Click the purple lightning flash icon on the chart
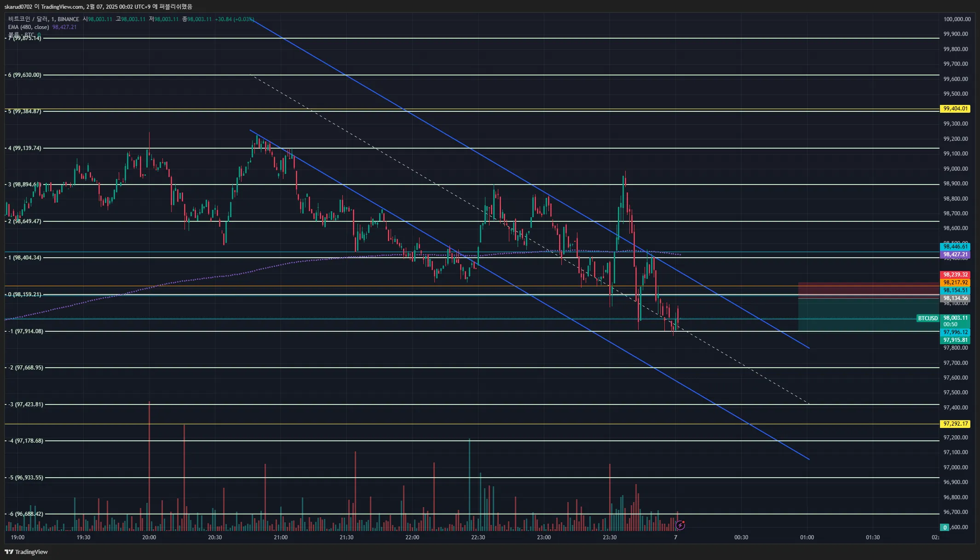The height and width of the screenshot is (560, 980). click(680, 525)
